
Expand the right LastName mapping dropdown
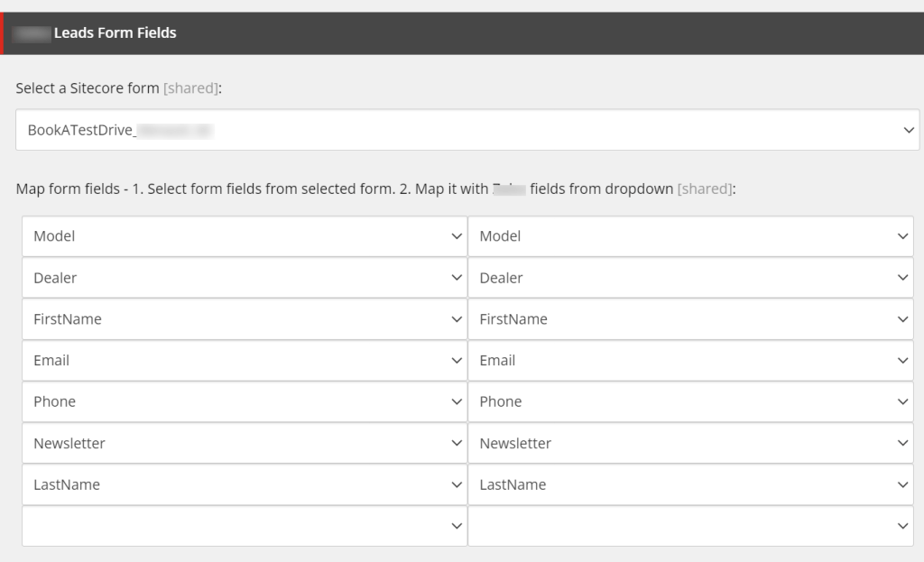click(690, 484)
